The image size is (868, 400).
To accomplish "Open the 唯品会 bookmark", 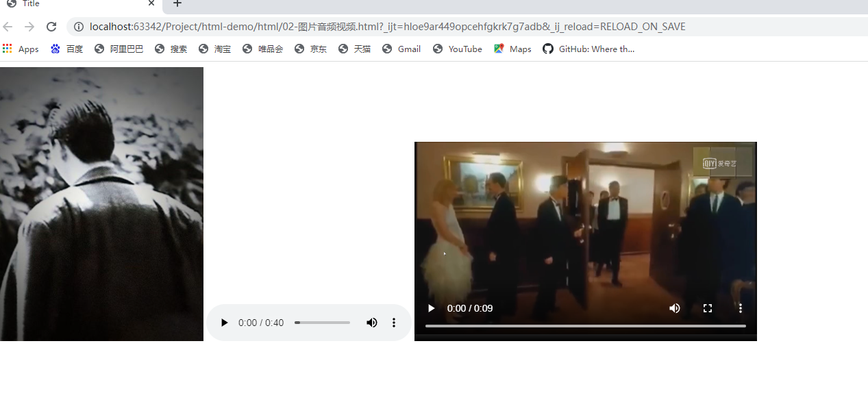I will 263,49.
